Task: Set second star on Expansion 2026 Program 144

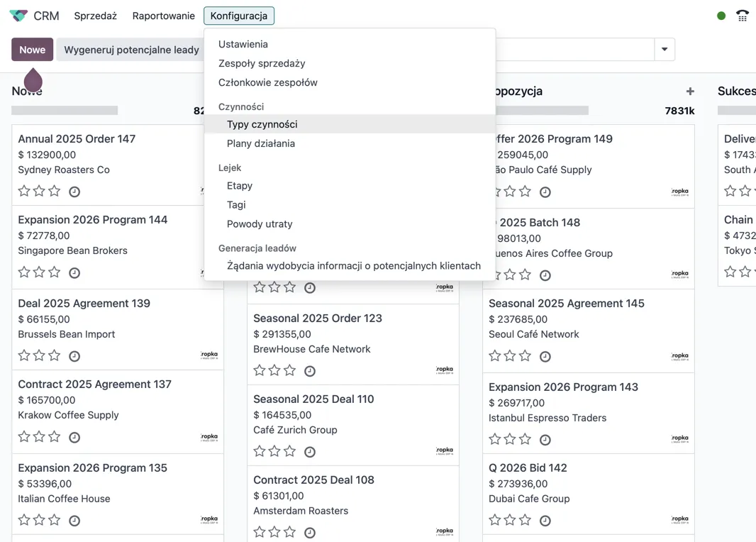Action: [39, 272]
